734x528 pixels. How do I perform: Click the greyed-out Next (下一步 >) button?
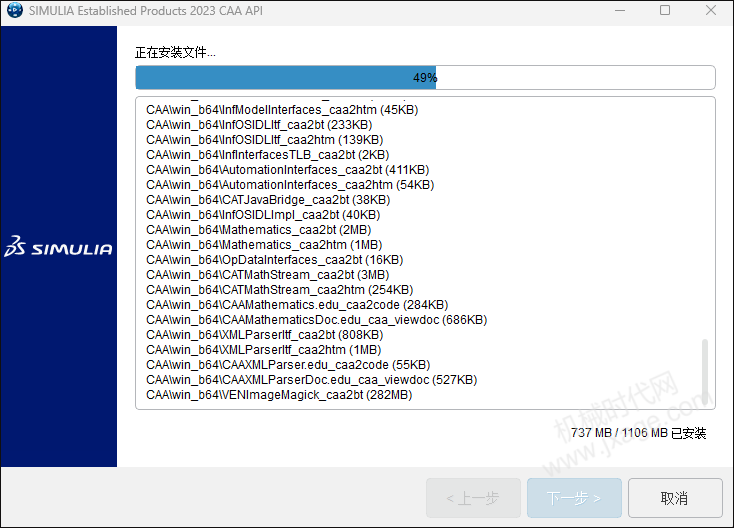coord(574,498)
